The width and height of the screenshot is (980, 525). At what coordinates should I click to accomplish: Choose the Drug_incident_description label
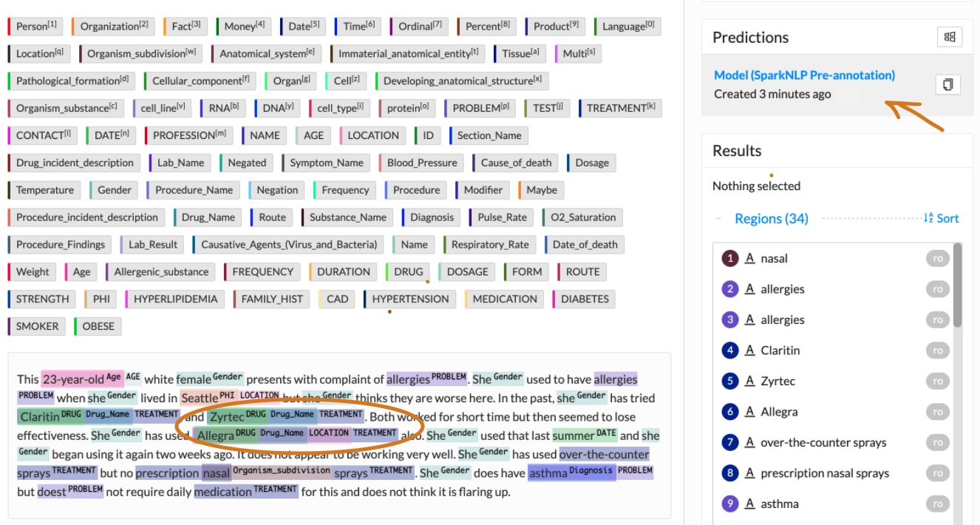tap(74, 163)
